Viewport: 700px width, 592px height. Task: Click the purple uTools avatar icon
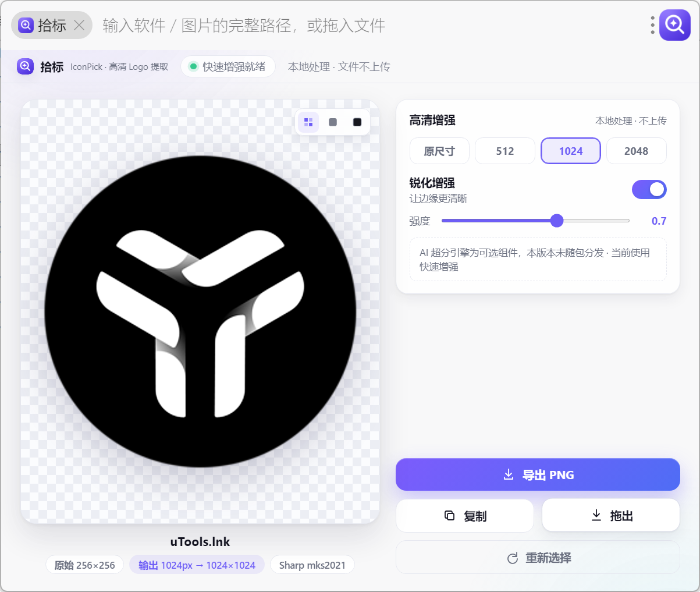[x=675, y=24]
